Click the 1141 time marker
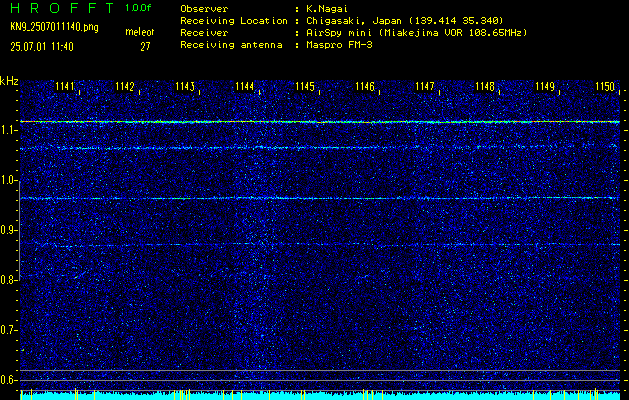The height and width of the screenshot is (400, 629). pyautogui.click(x=65, y=86)
